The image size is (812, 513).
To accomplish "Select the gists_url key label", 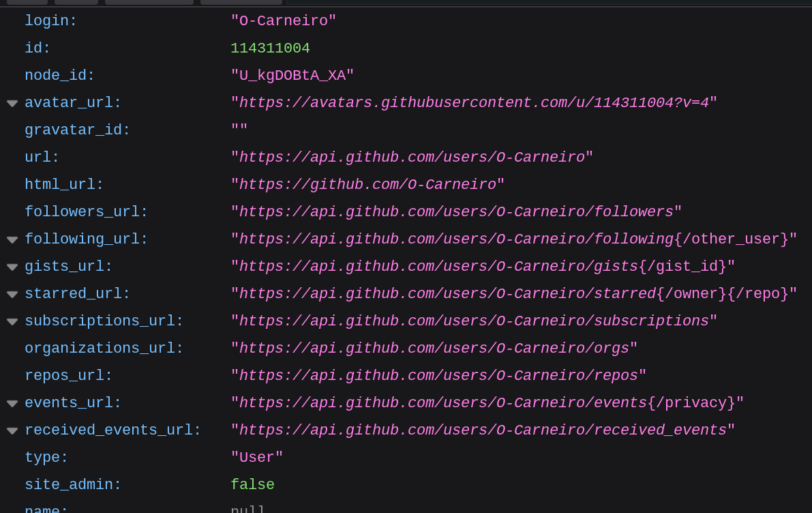I will tap(68, 266).
